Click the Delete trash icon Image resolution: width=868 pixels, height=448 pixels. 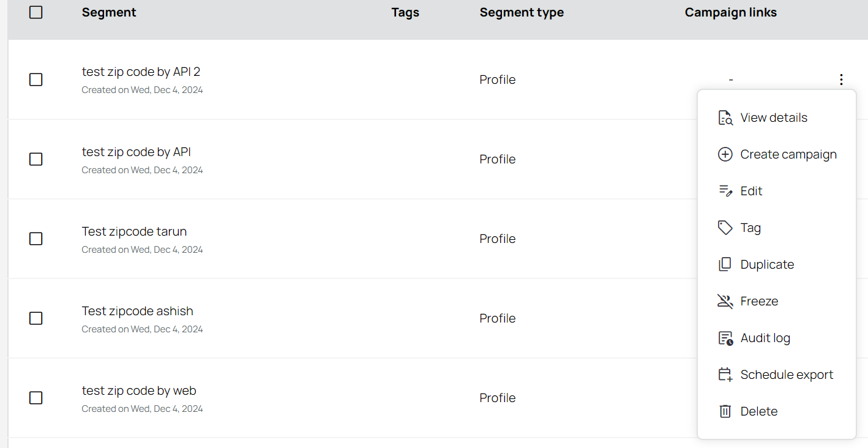point(725,412)
